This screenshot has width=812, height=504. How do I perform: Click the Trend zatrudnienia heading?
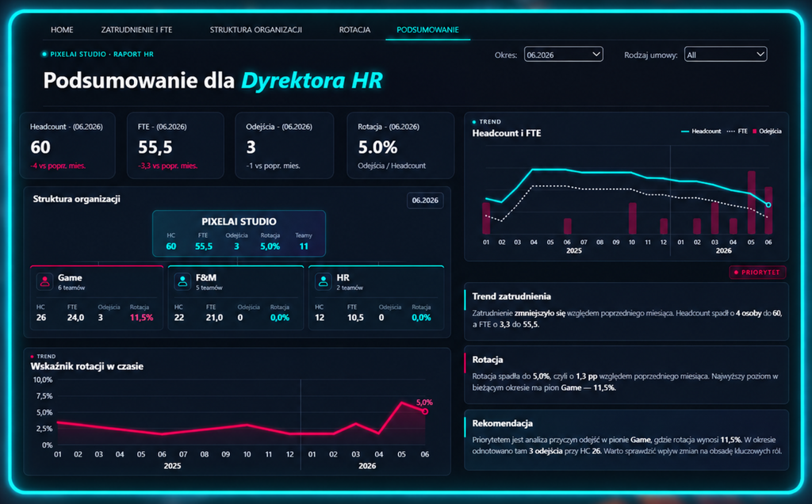tap(511, 296)
